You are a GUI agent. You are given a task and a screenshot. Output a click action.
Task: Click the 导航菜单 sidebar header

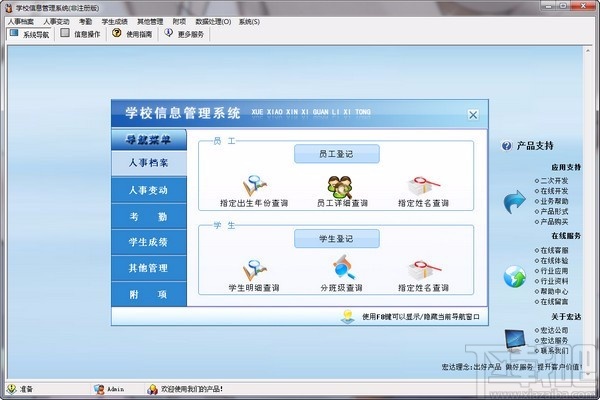(x=149, y=140)
